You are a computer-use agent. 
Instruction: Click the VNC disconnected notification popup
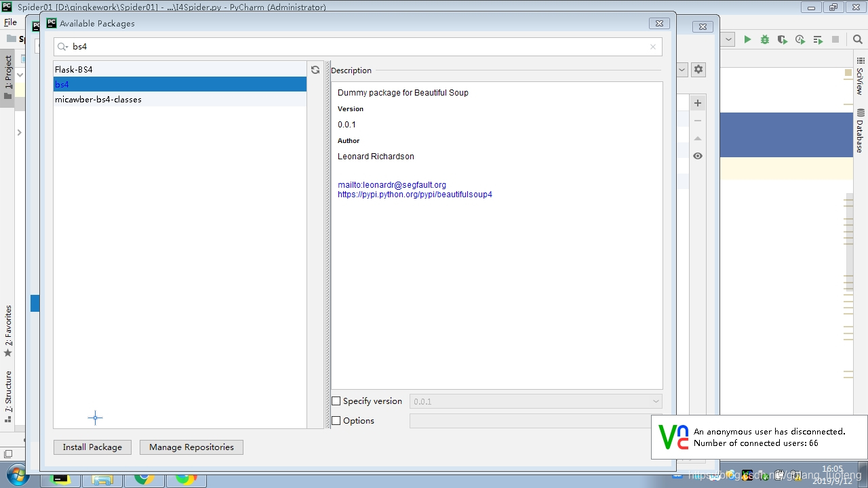(x=759, y=437)
